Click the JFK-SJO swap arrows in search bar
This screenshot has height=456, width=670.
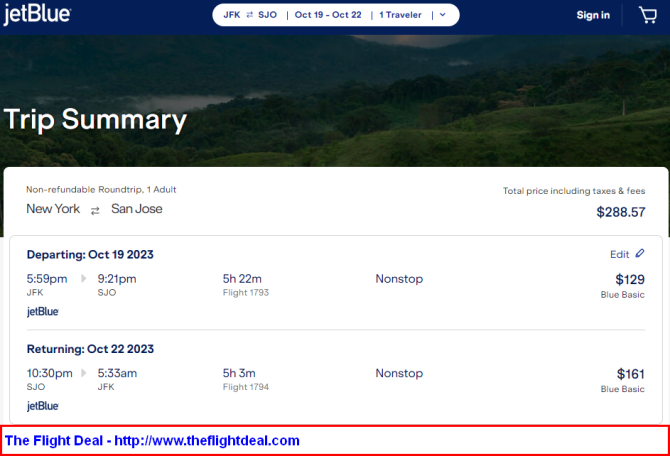click(x=250, y=15)
